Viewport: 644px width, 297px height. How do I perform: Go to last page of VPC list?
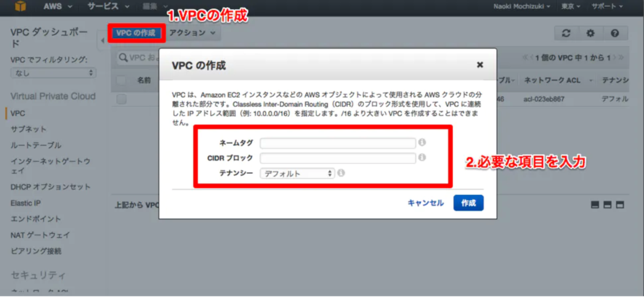click(621, 57)
